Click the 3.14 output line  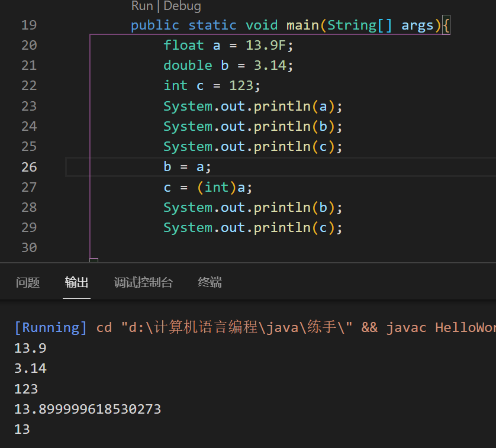point(30,369)
